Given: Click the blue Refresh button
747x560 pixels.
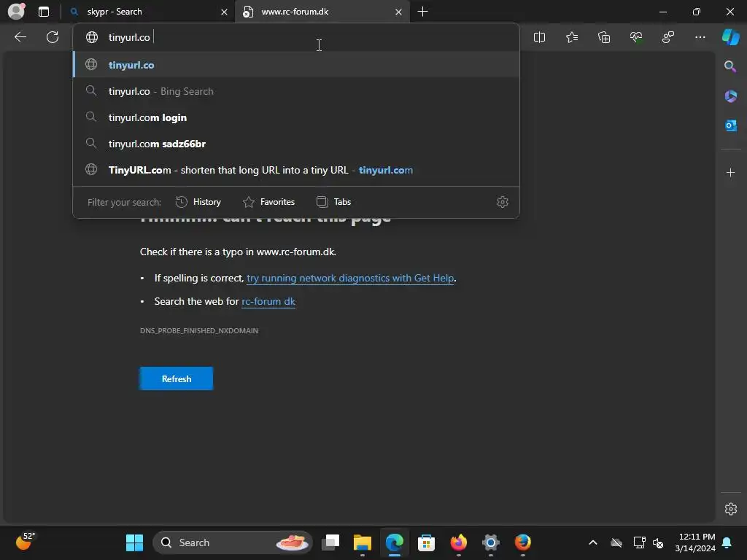Looking at the screenshot, I should click(x=177, y=378).
